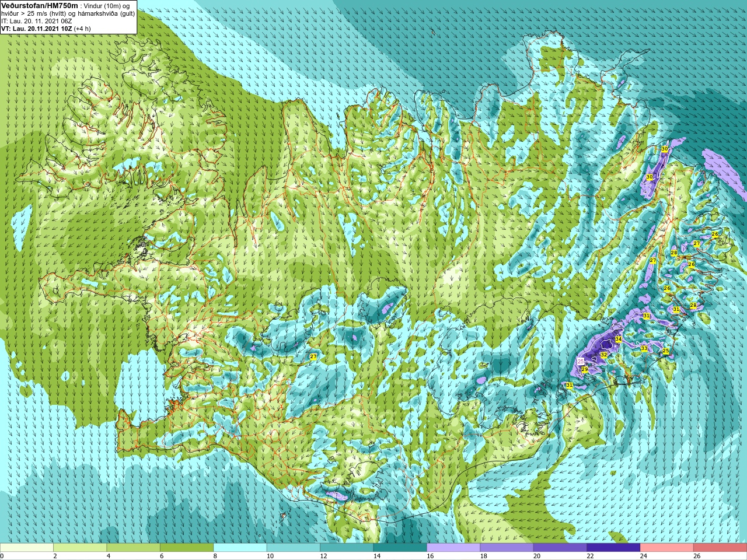
Task: Select the 4–6 m/s green legend swatch
Action: pyautogui.click(x=134, y=548)
